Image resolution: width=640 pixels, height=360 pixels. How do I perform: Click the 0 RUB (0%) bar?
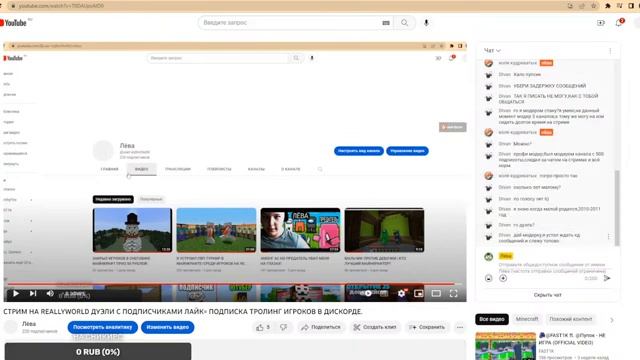point(98,351)
